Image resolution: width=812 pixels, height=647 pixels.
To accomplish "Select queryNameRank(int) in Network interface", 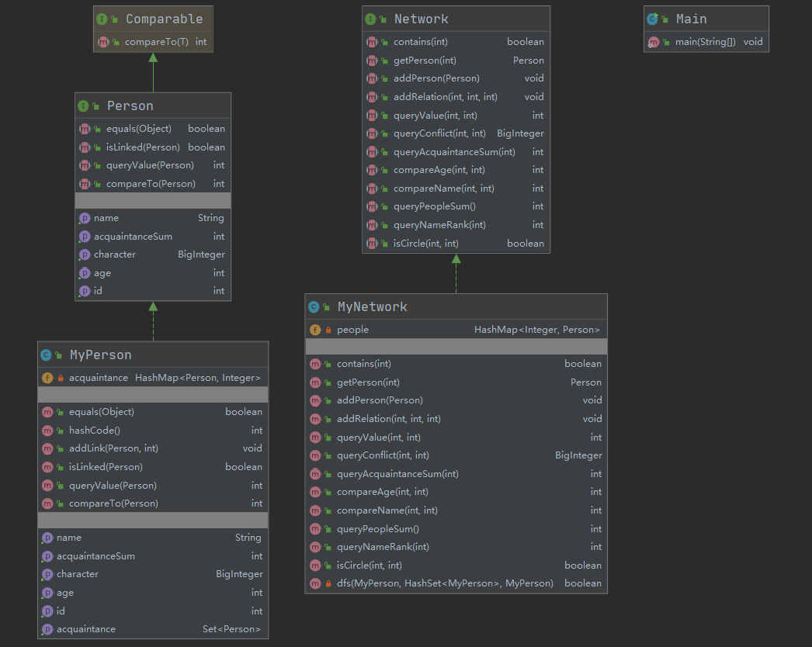I will tap(439, 225).
